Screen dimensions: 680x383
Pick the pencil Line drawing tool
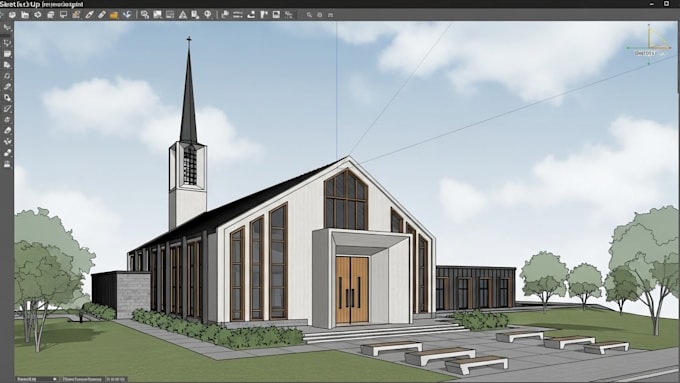pos(7,109)
